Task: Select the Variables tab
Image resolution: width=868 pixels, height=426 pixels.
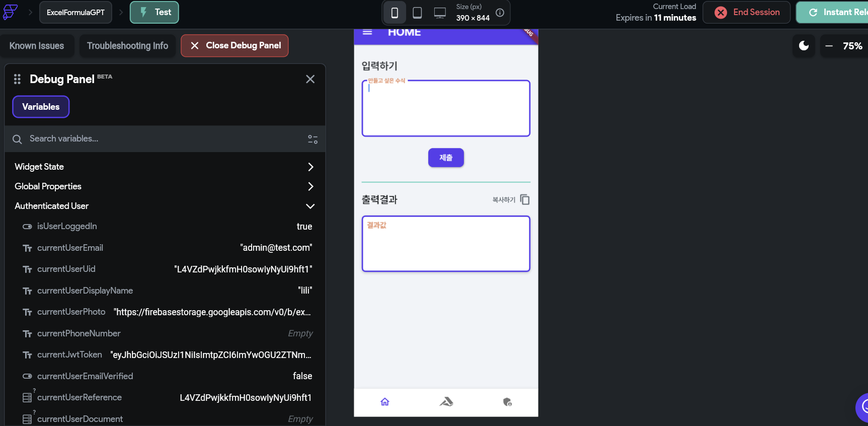Action: (x=41, y=107)
